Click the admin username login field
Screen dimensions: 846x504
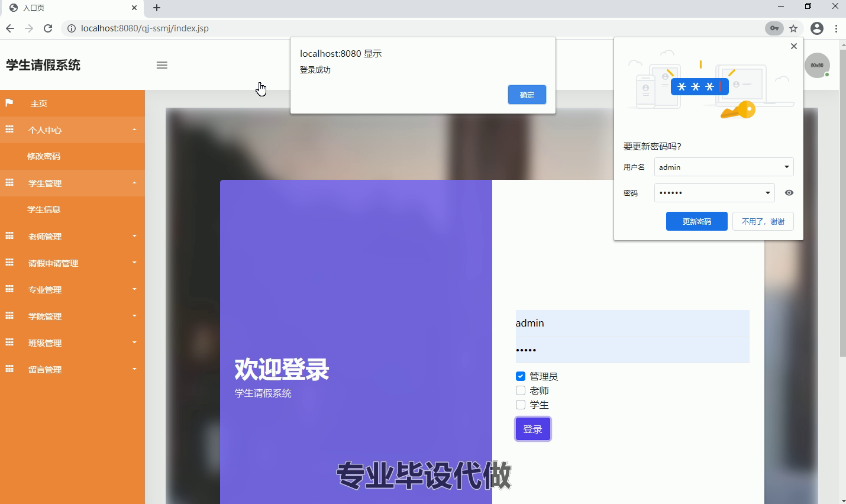(632, 323)
